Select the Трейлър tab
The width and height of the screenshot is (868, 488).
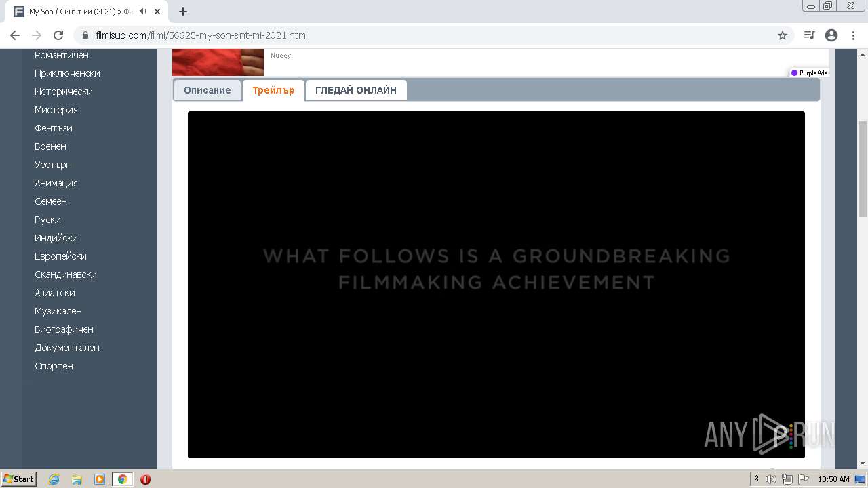273,90
